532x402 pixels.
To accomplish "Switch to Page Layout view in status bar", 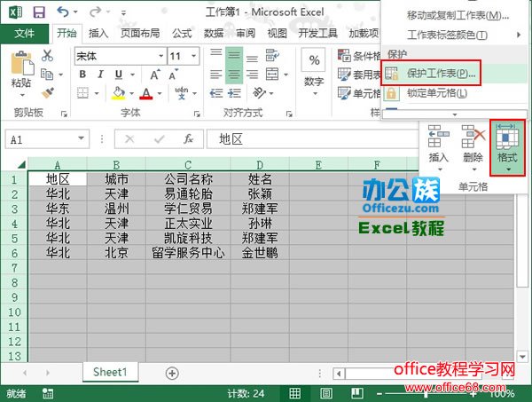I will (x=326, y=393).
